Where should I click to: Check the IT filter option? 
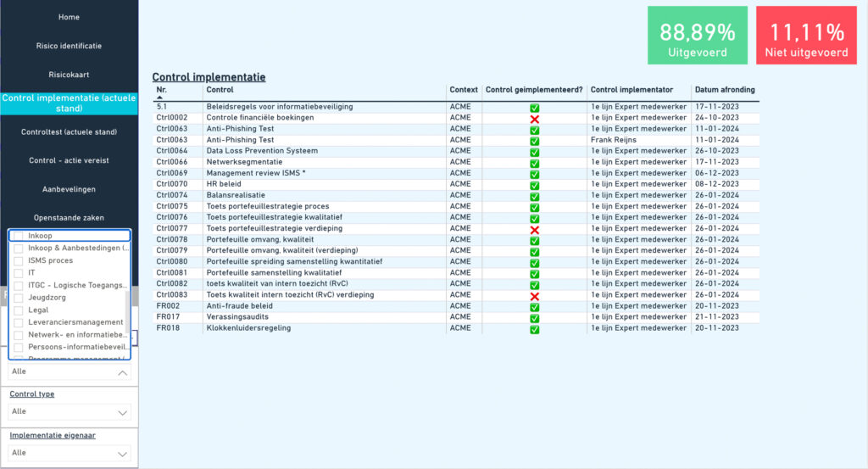(x=19, y=273)
